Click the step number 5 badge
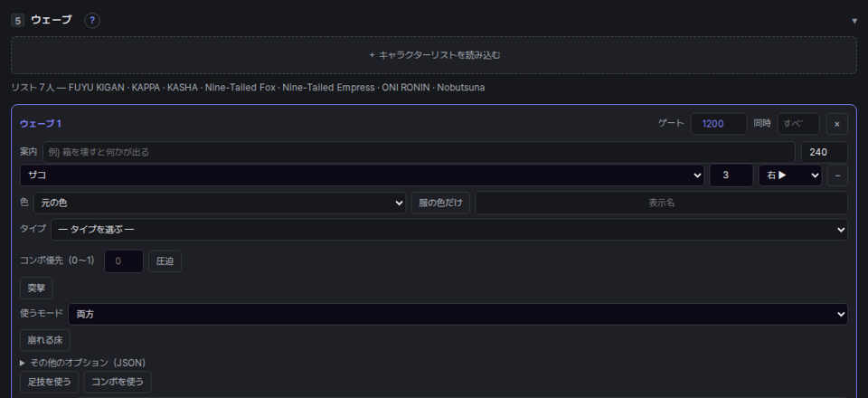Screen dimensions: 868x398 (x=18, y=21)
